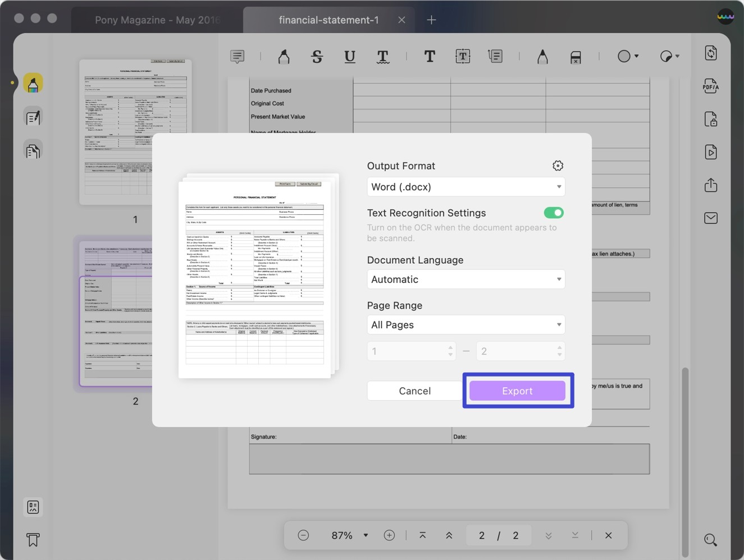Select page 1 thumbnail

click(x=135, y=132)
